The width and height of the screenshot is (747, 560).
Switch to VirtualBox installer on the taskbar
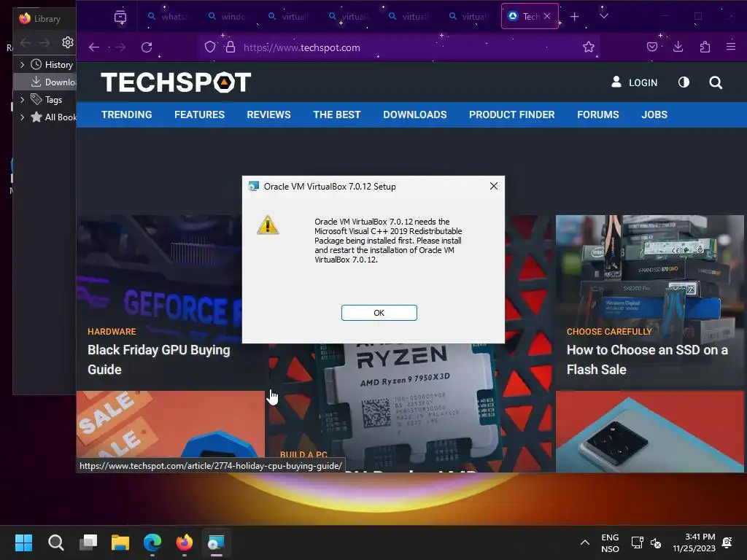click(x=216, y=542)
